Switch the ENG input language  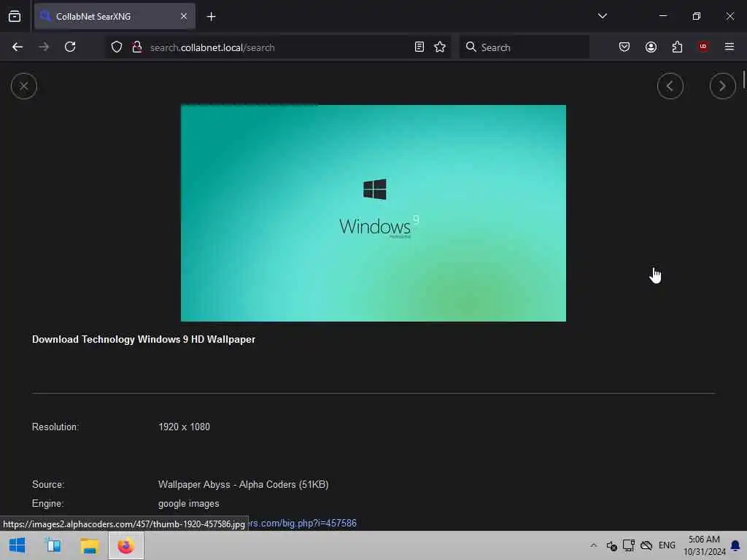point(667,545)
